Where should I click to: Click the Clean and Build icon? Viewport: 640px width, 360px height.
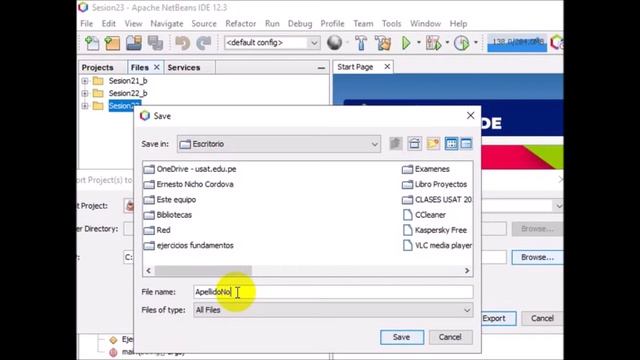pos(383,43)
